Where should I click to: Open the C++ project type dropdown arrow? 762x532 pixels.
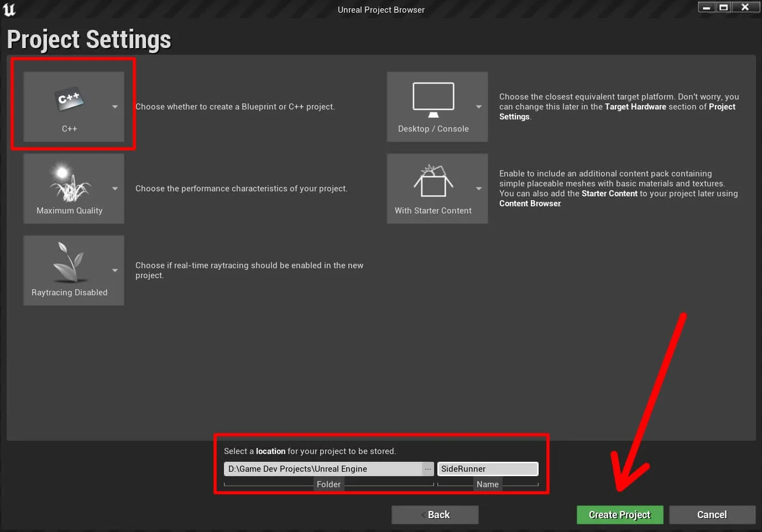pyautogui.click(x=115, y=107)
